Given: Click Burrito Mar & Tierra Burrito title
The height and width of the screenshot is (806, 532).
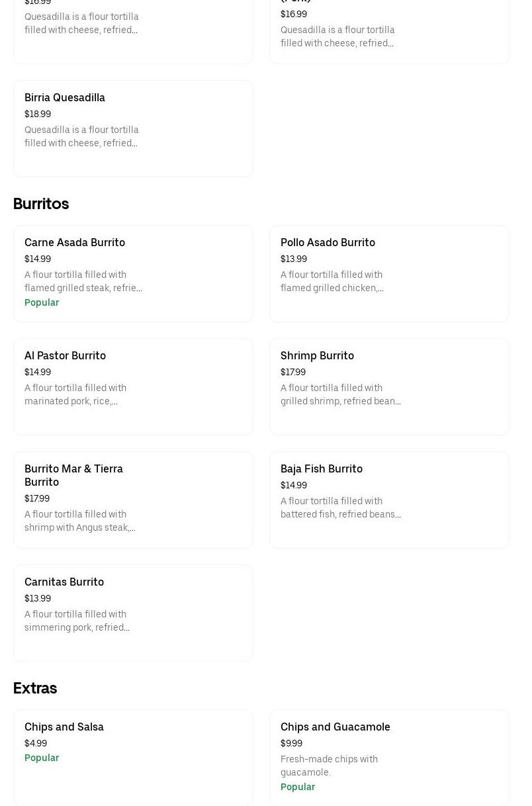Looking at the screenshot, I should [73, 475].
